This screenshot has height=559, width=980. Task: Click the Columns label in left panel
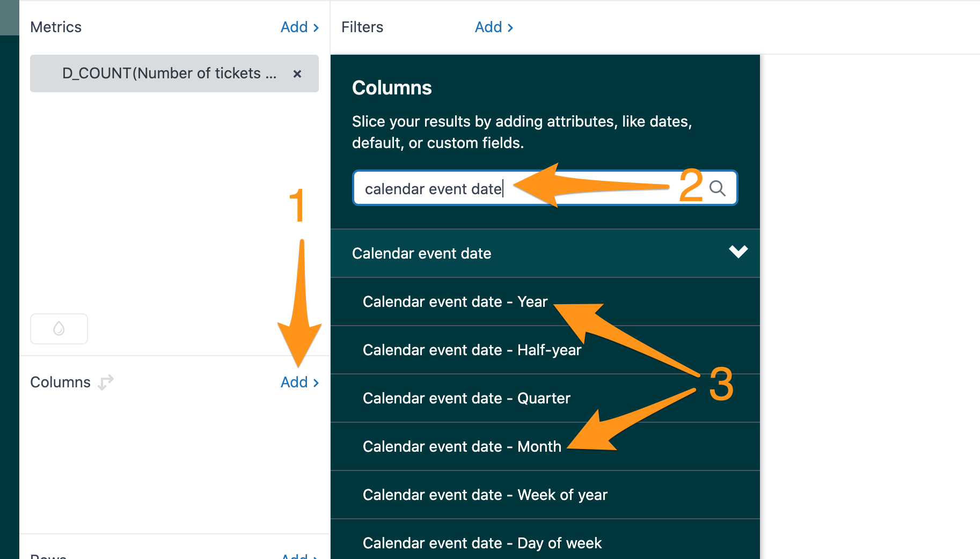pos(60,382)
